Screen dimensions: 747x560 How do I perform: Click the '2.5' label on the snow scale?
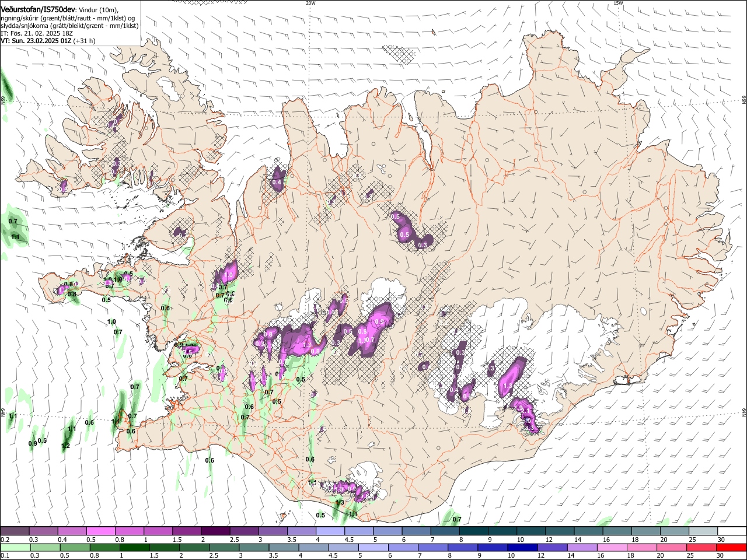[x=235, y=540]
